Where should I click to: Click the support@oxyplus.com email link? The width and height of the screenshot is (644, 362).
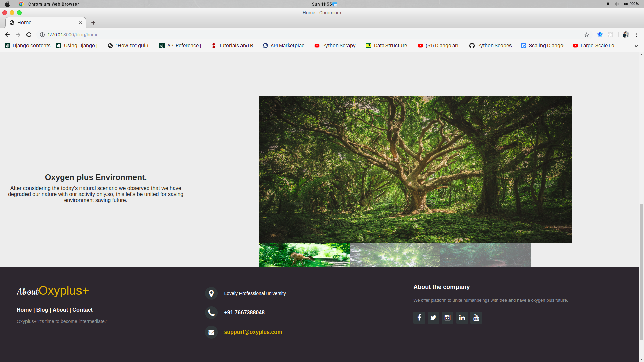click(x=253, y=332)
